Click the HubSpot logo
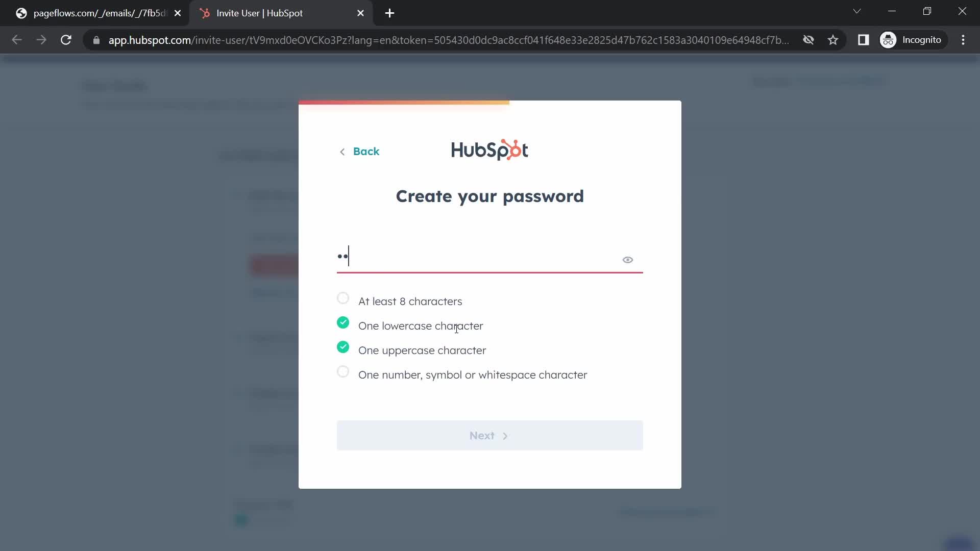980x551 pixels. click(489, 149)
